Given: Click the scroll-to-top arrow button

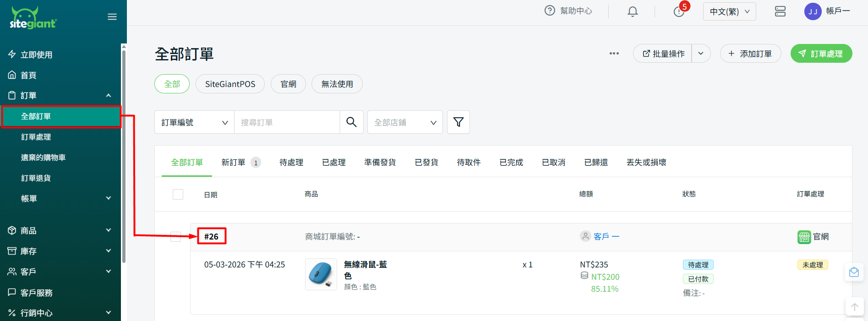Looking at the screenshot, I should [854, 307].
